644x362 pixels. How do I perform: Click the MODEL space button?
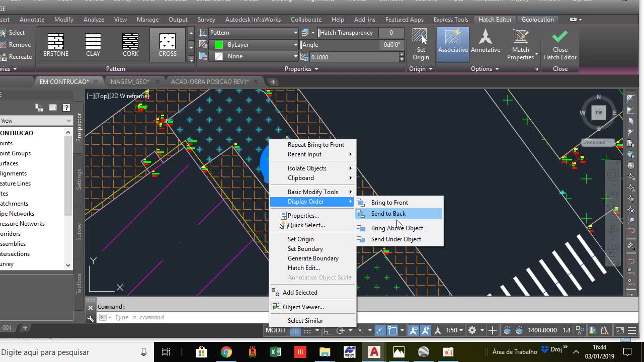coord(276,330)
